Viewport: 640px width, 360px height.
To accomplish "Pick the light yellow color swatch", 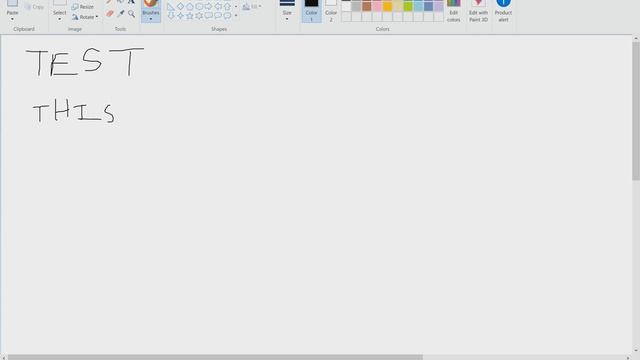I will [x=398, y=7].
